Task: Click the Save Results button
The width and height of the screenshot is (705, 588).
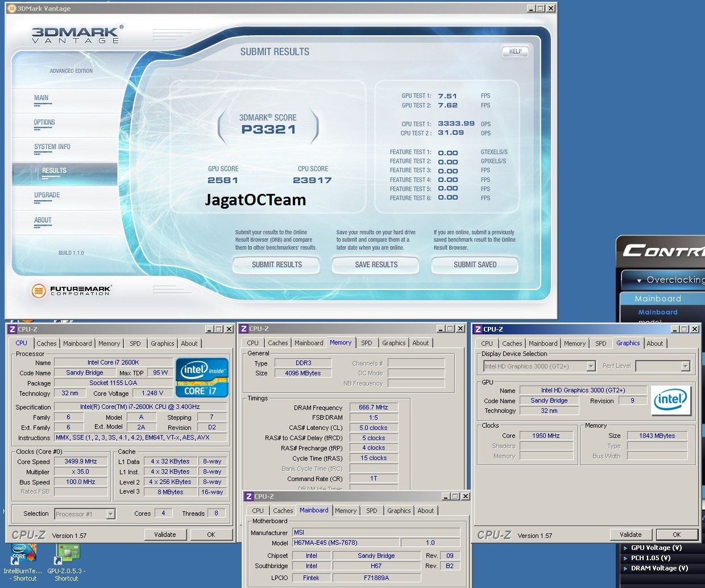Action: pyautogui.click(x=376, y=265)
